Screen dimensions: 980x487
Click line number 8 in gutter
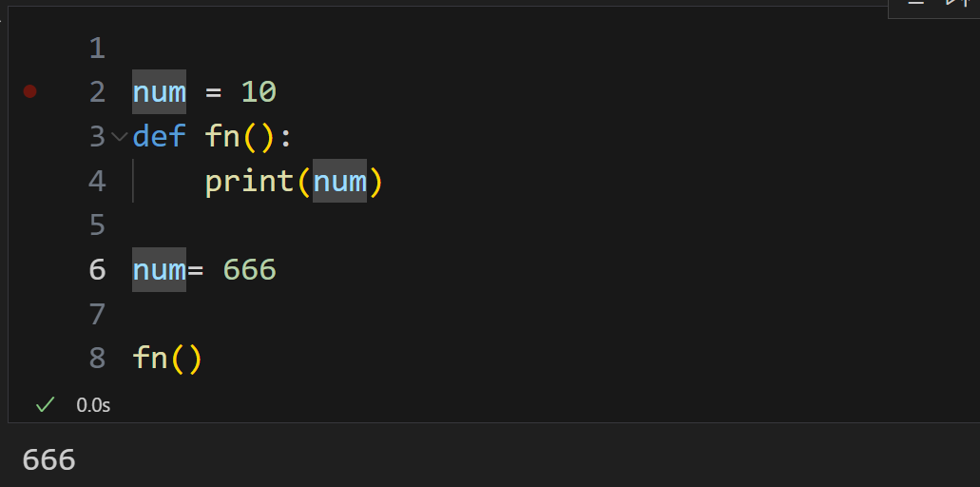[x=98, y=359]
